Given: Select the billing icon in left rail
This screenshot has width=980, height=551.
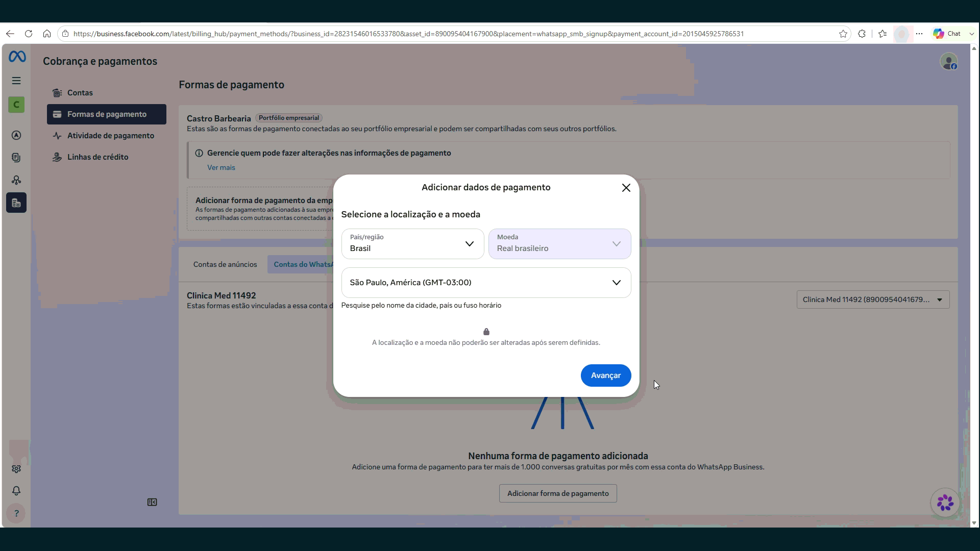Looking at the screenshot, I should (16, 203).
